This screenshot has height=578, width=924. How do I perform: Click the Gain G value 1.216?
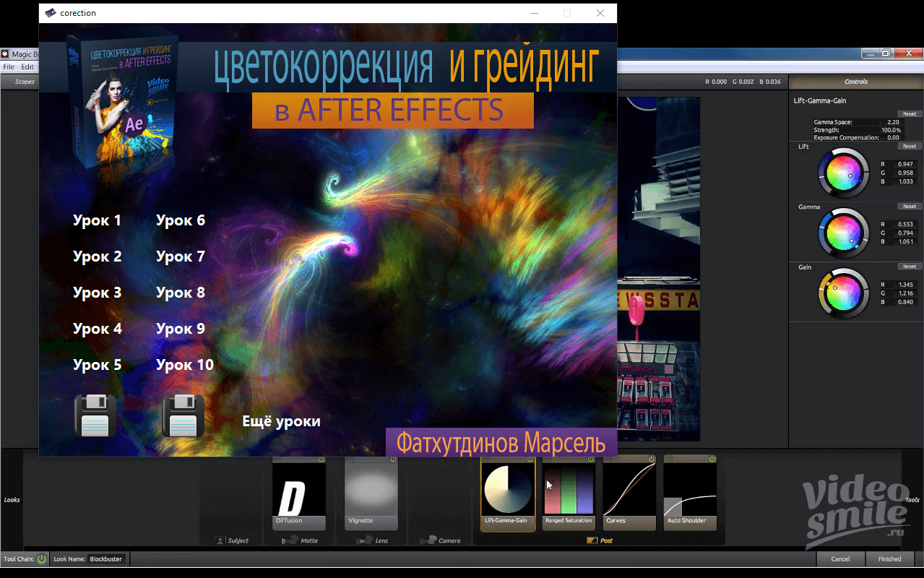pos(905,293)
